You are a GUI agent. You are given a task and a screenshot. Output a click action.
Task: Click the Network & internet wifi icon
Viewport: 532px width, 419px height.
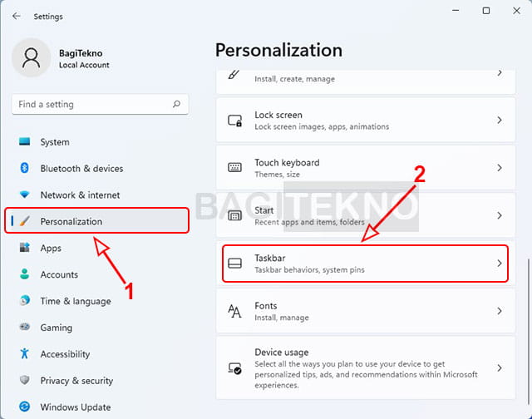point(24,195)
